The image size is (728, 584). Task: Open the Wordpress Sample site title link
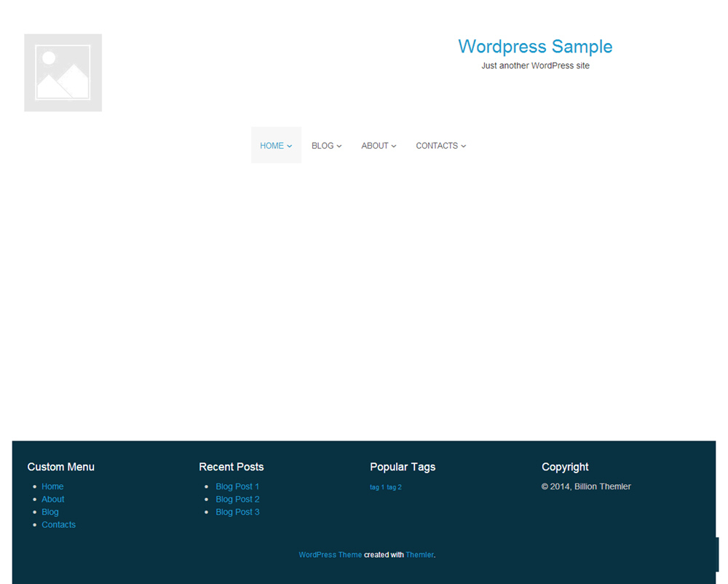(x=535, y=47)
